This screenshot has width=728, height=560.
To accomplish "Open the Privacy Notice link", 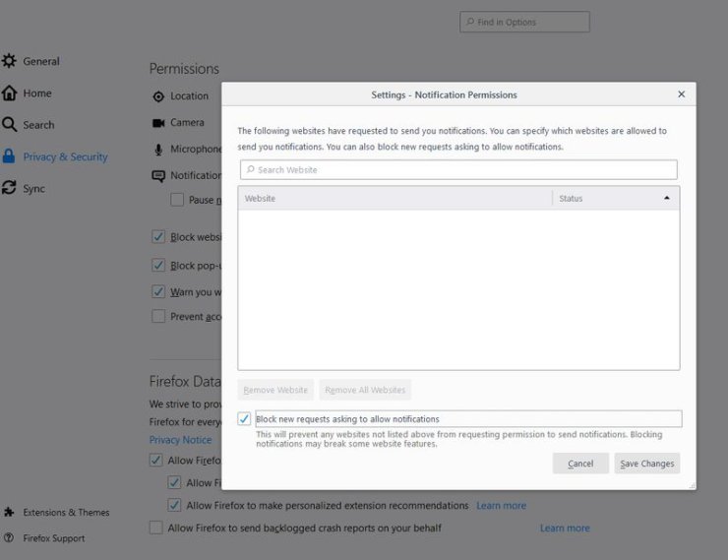I will tap(180, 440).
